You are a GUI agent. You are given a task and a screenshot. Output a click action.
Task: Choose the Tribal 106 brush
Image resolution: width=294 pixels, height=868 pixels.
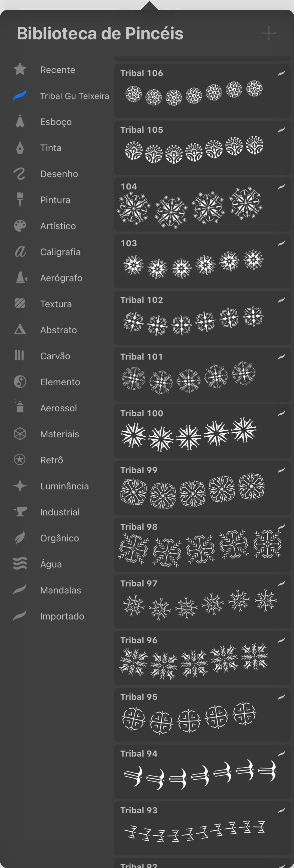point(202,91)
